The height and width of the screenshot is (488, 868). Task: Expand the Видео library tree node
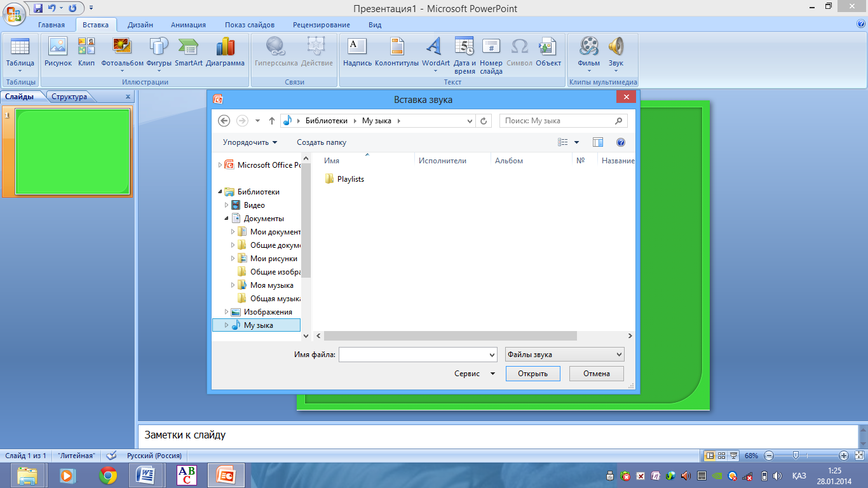[x=226, y=205]
